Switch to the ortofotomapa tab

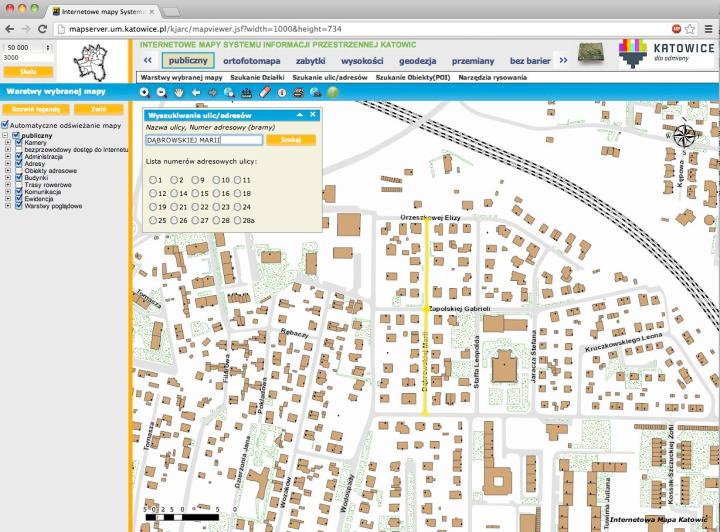coord(251,61)
